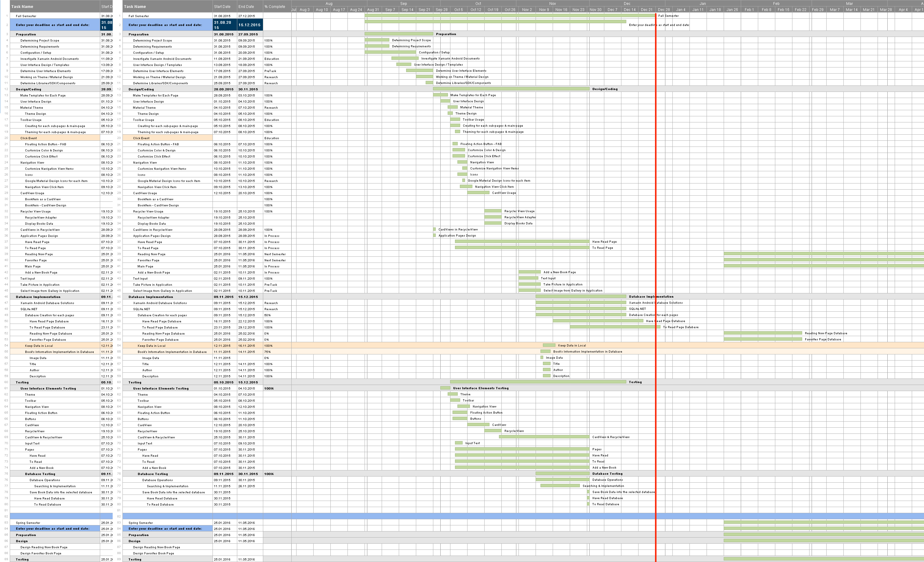Select the Database Implementation label in the chart
924x562 pixels.
click(651, 296)
